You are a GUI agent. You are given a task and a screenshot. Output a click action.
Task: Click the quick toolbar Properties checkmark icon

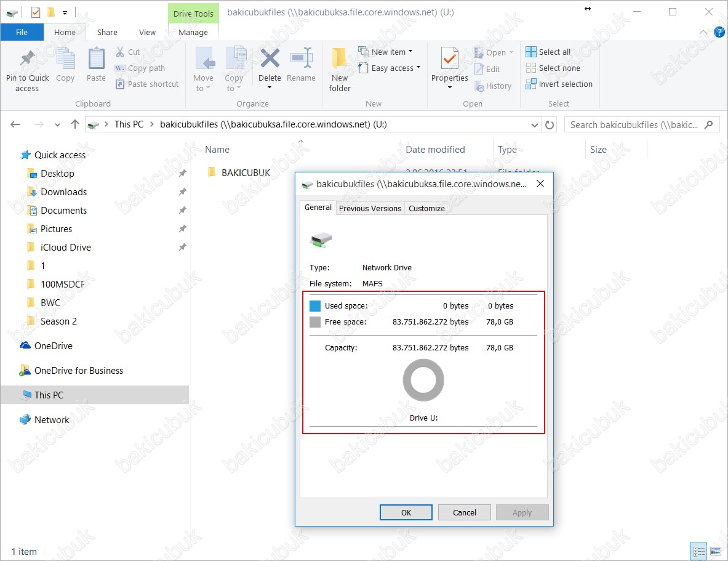36,12
